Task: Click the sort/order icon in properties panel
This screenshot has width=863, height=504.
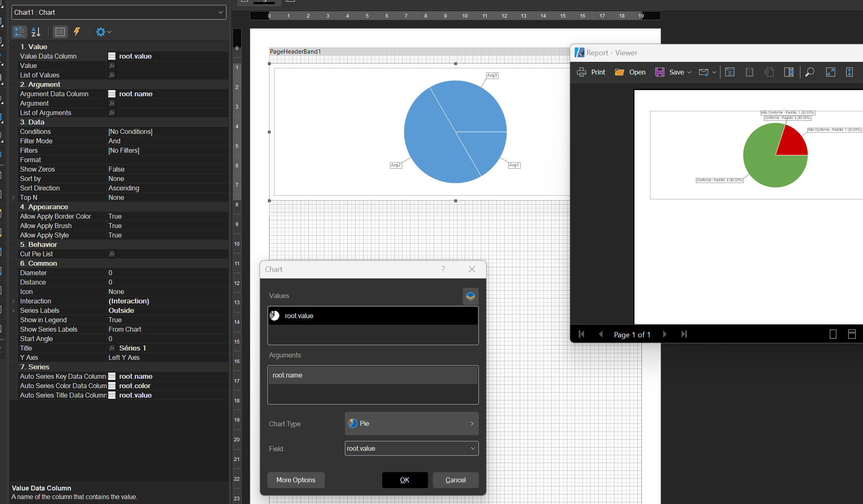Action: pos(35,32)
